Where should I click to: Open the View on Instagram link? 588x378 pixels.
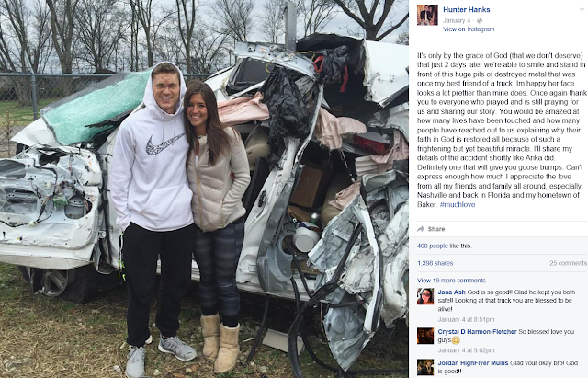[469, 29]
